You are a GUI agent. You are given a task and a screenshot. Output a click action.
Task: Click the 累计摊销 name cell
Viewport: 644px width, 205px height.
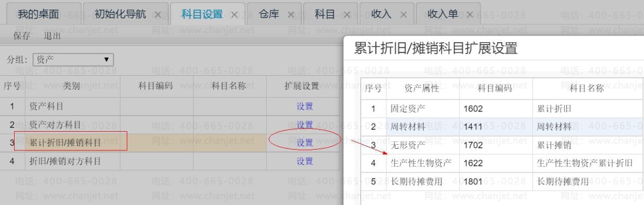pyautogui.click(x=554, y=145)
